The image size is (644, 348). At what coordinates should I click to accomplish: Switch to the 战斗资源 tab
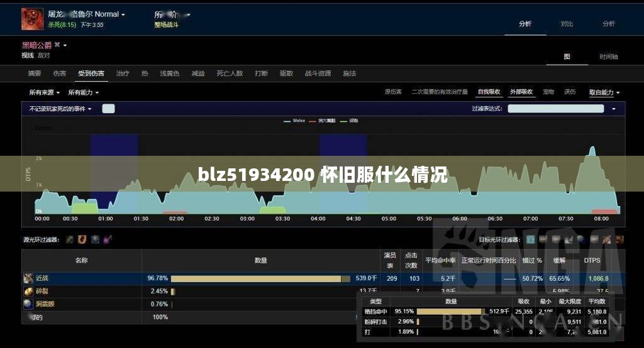click(x=318, y=73)
